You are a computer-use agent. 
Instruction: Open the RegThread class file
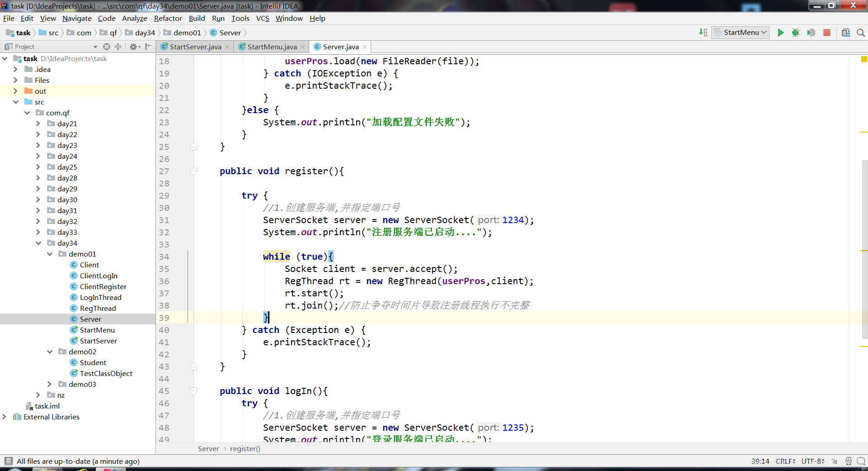(98, 308)
